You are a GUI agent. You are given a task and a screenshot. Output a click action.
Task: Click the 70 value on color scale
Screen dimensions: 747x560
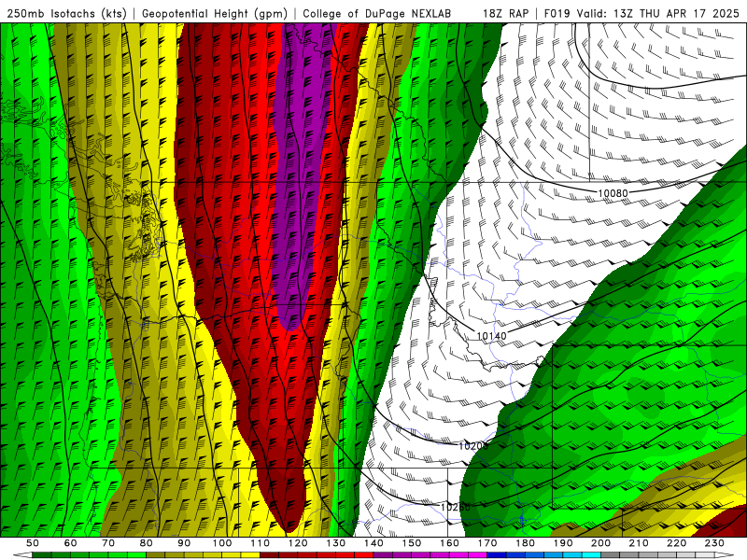pos(108,543)
